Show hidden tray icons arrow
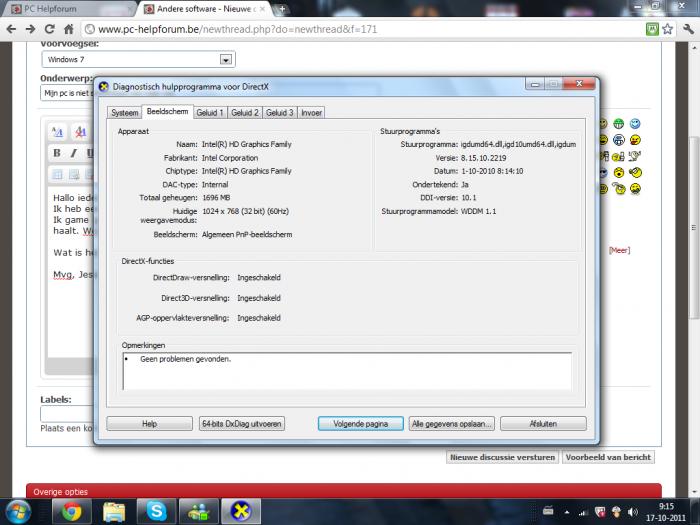The height and width of the screenshot is (525, 700). click(566, 512)
